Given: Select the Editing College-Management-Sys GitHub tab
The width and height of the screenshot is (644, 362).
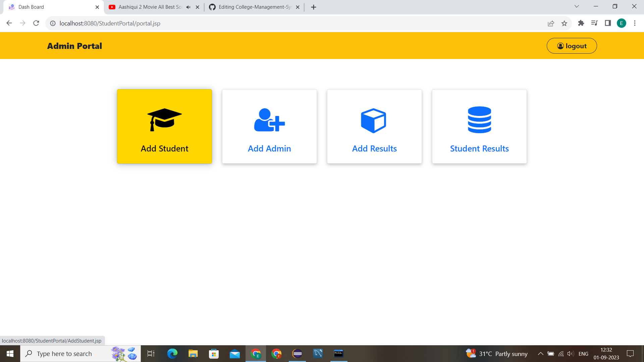Looking at the screenshot, I should [252, 7].
